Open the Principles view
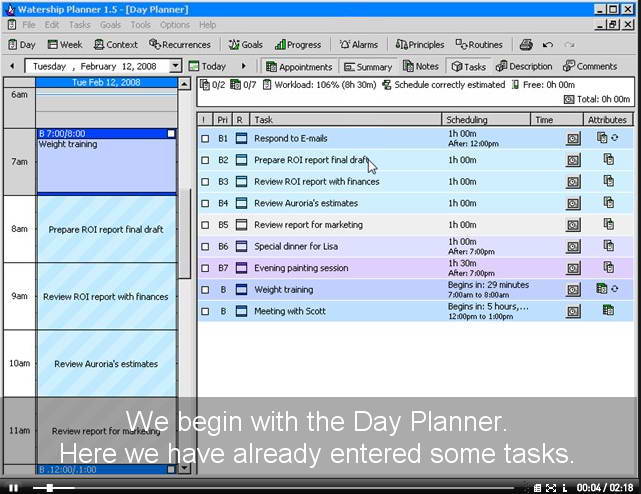Screen dimensions: 641x494 [420, 45]
